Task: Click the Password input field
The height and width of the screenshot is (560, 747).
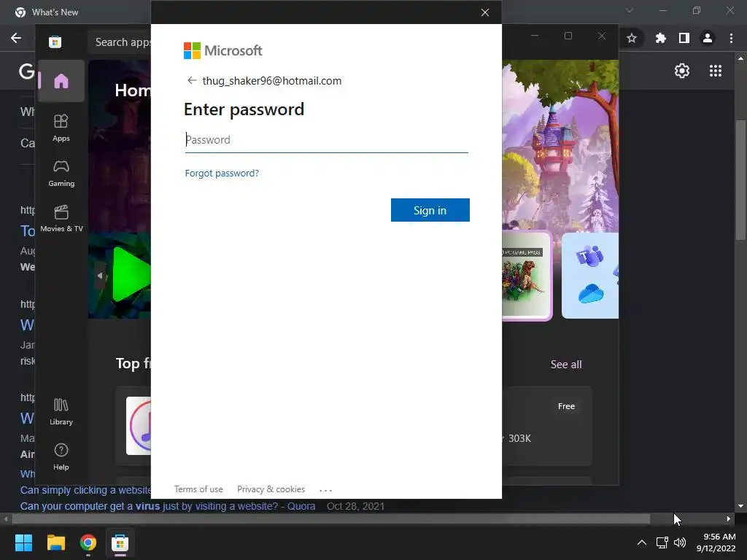Action: (326, 140)
